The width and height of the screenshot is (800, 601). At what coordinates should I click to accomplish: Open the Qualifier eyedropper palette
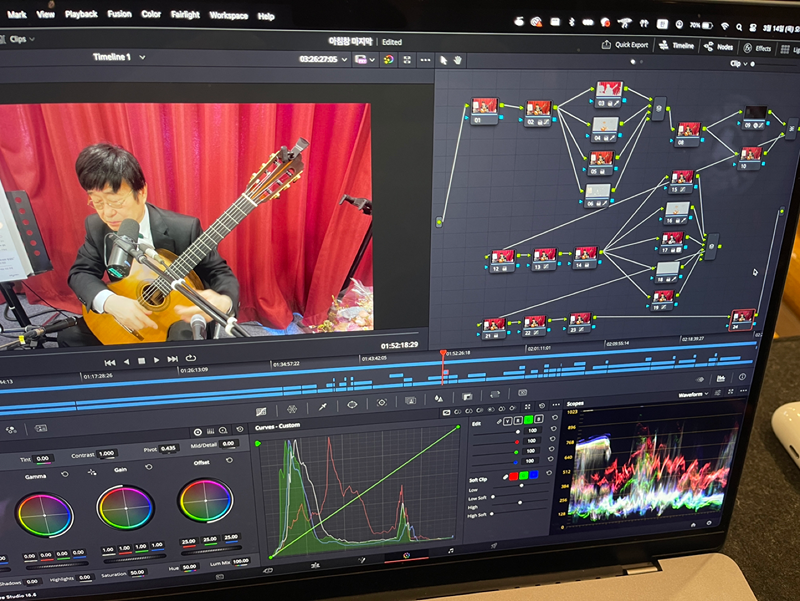[x=322, y=407]
